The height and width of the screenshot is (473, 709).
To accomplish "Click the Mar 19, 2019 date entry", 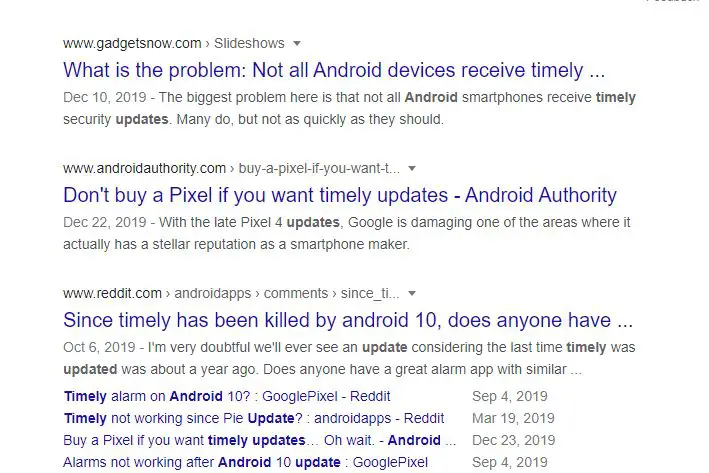I will coord(513,418).
